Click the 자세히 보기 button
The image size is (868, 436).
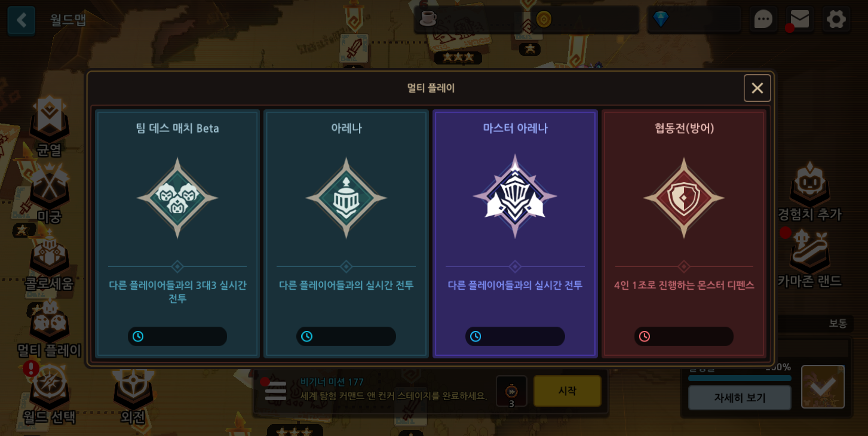point(740,397)
